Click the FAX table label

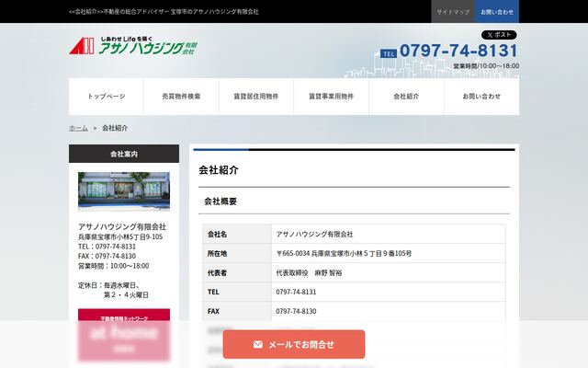(213, 311)
